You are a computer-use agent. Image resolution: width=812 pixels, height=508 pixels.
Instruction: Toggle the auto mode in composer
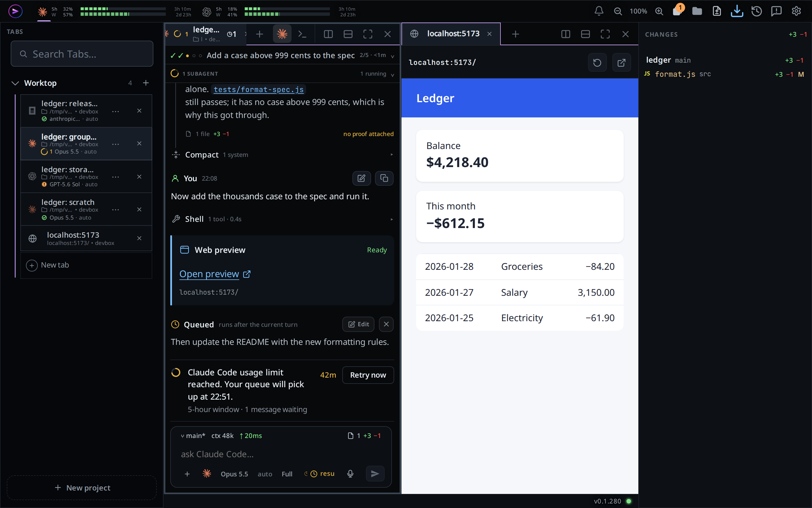tap(265, 474)
